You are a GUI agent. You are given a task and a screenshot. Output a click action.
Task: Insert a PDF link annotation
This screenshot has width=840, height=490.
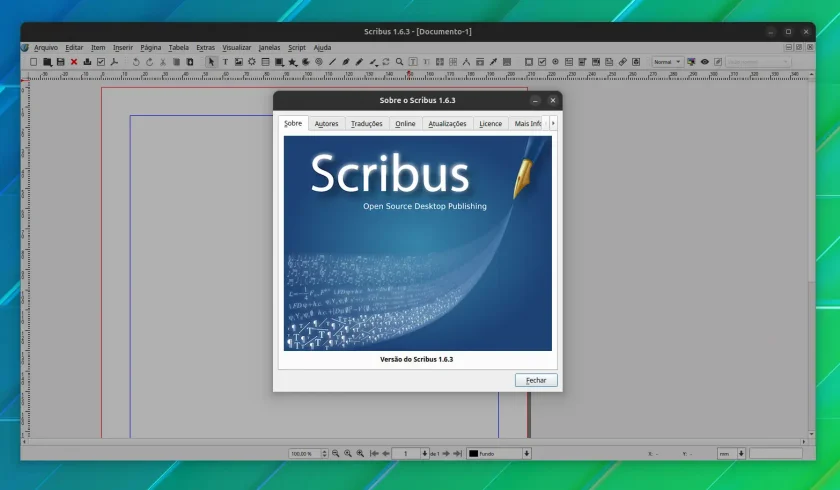pos(622,62)
